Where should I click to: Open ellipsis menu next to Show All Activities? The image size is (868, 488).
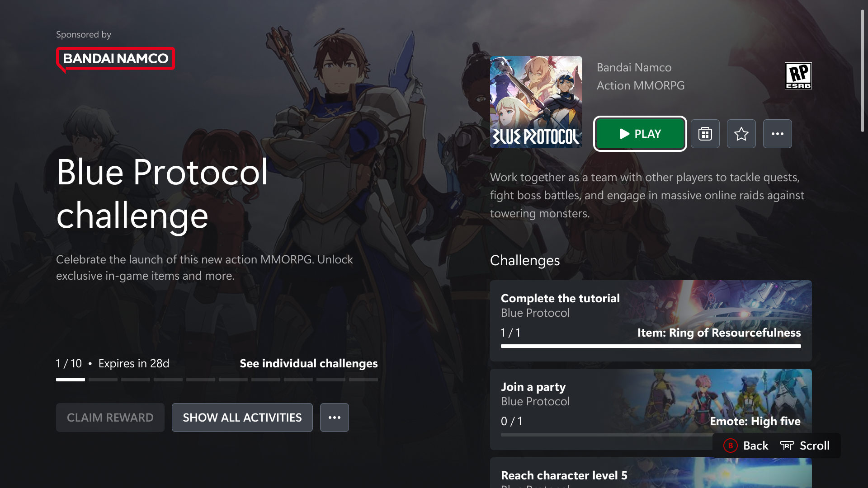334,418
